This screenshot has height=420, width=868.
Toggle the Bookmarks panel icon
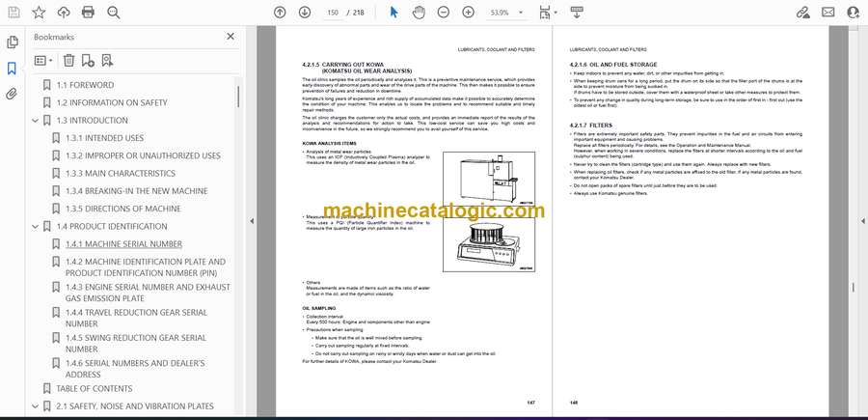(13, 69)
